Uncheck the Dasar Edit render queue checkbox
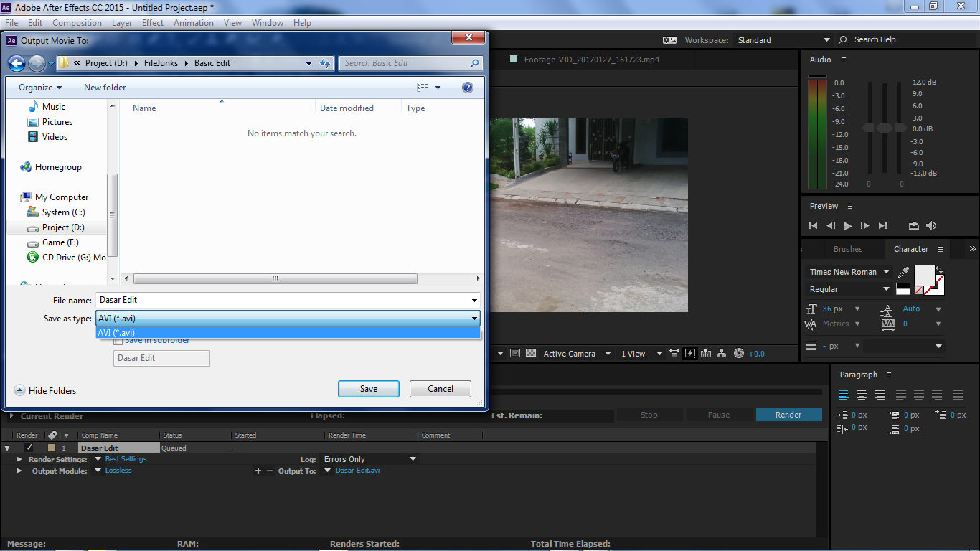Image resolution: width=980 pixels, height=551 pixels. 29,447
